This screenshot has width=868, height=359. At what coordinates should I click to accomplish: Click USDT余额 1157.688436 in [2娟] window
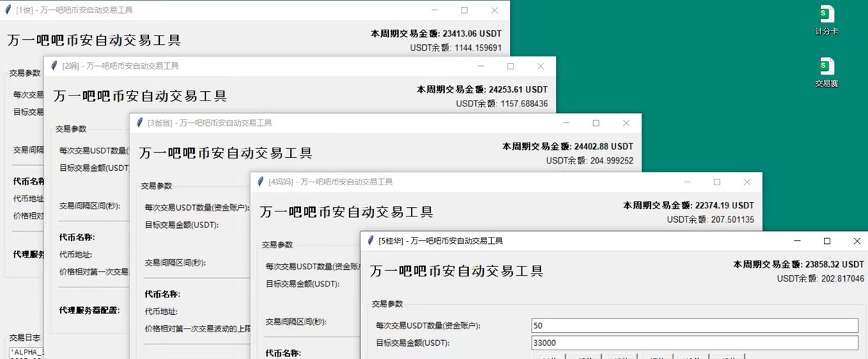[502, 104]
